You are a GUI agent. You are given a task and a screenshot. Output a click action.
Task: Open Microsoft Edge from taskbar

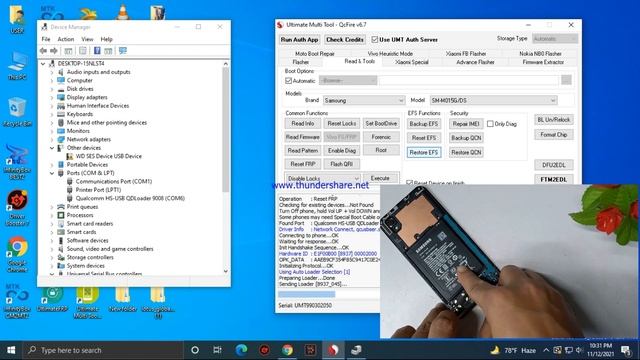point(241,350)
